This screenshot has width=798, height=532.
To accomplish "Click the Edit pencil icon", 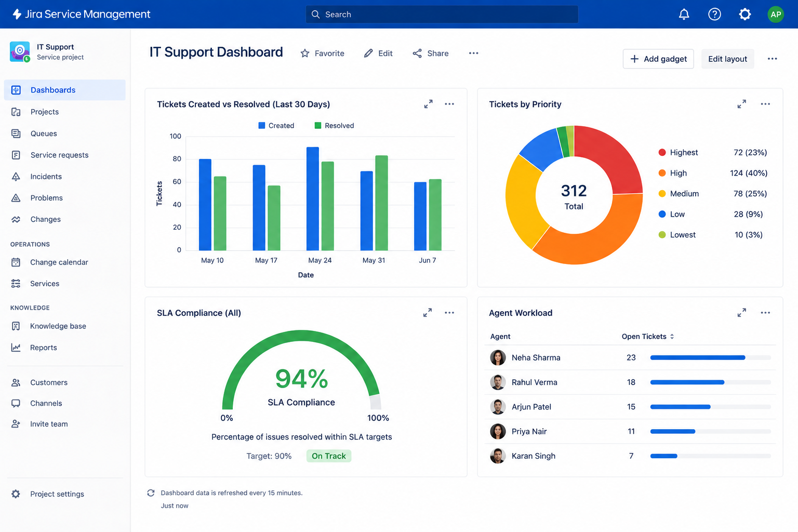I will pyautogui.click(x=368, y=54).
